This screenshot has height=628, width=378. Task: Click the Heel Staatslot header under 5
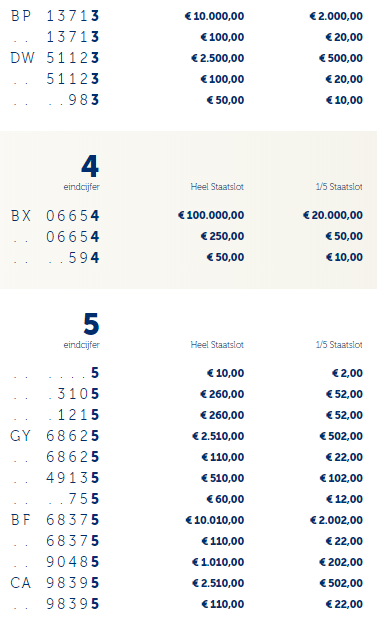(x=217, y=345)
